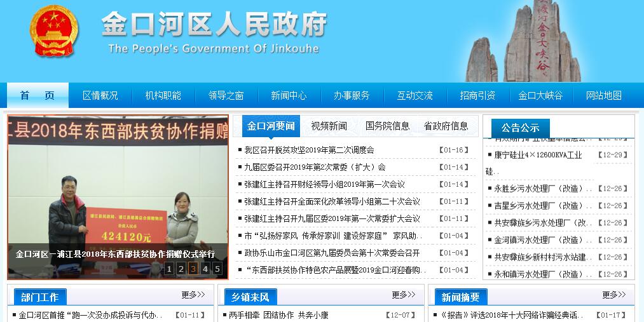Click the 金口河区人民政府 site title
The height and width of the screenshot is (322, 644).
[x=214, y=23]
